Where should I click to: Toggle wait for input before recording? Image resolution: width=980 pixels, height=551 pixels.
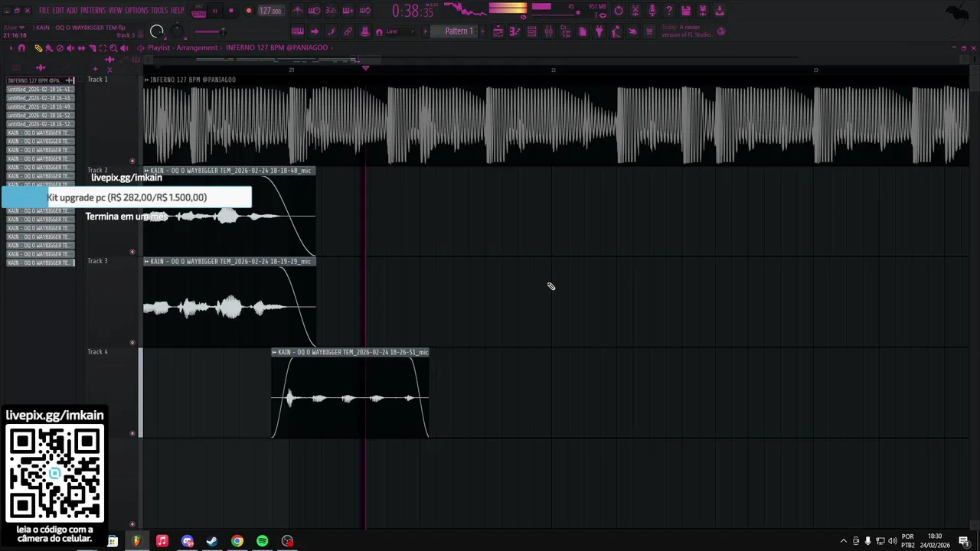click(314, 11)
